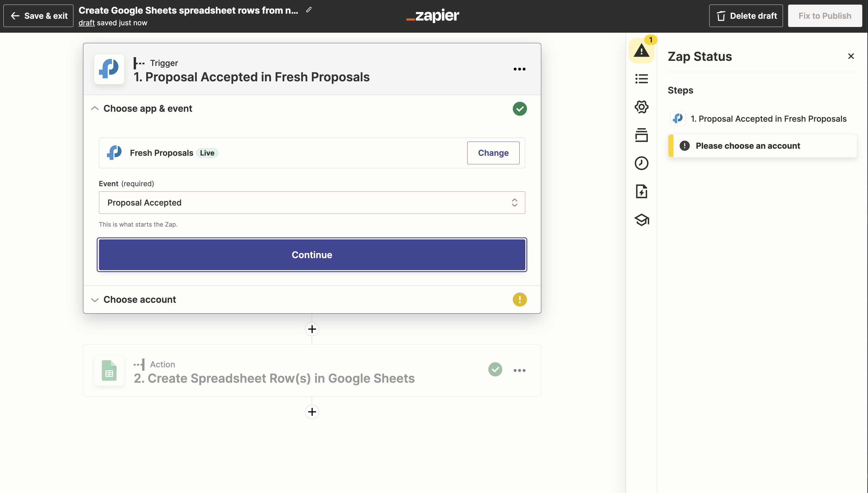Open the Versions stack icon
The image size is (868, 493).
[641, 135]
